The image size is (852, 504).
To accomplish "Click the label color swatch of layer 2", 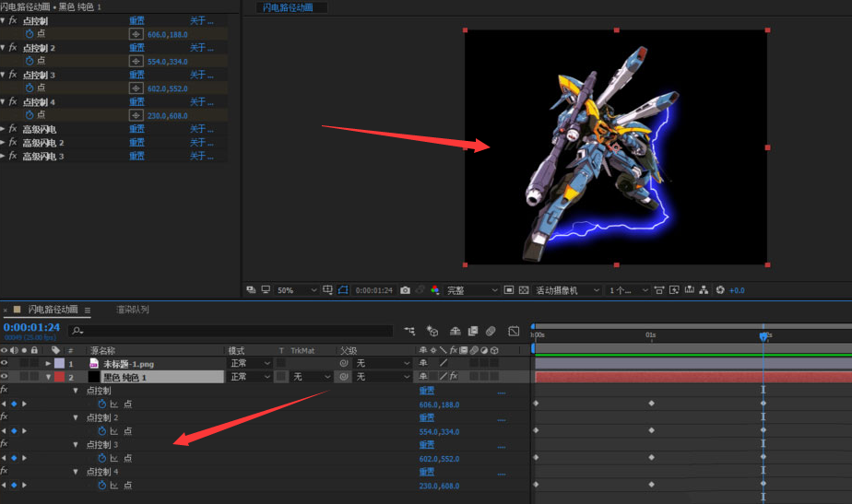I will [x=60, y=377].
